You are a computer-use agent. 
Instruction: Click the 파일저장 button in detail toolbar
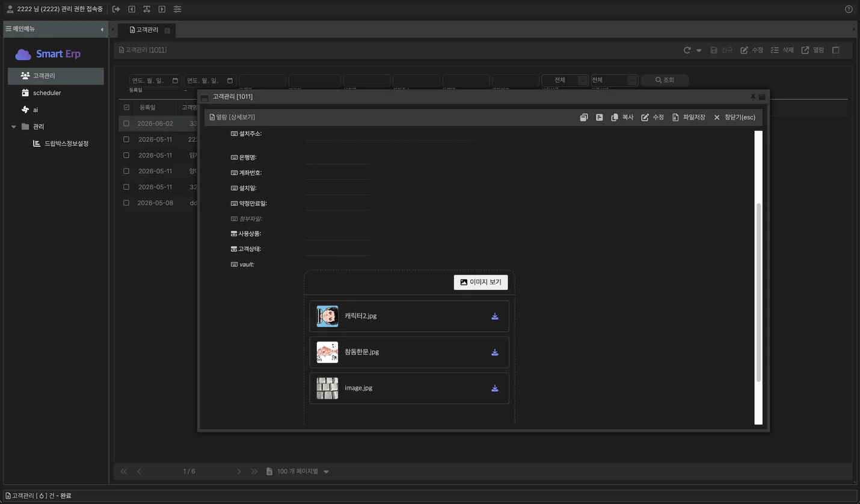689,117
